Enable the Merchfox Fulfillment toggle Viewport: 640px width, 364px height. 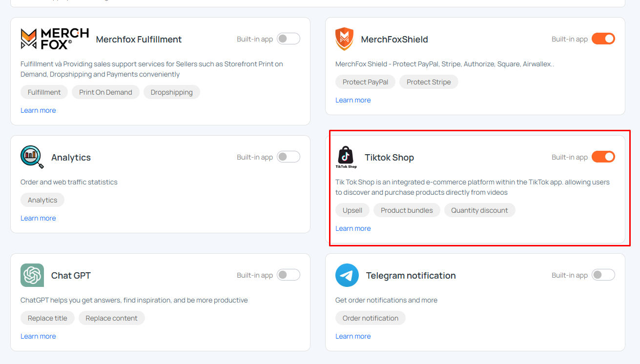288,39
